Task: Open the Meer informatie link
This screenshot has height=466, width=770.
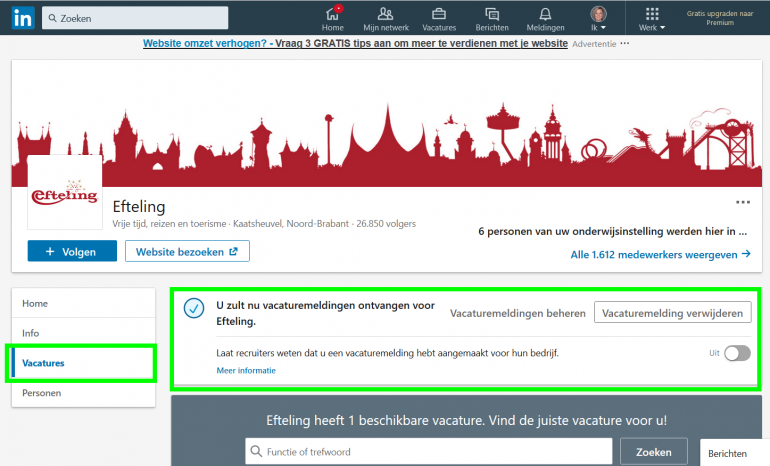Action: click(x=246, y=370)
